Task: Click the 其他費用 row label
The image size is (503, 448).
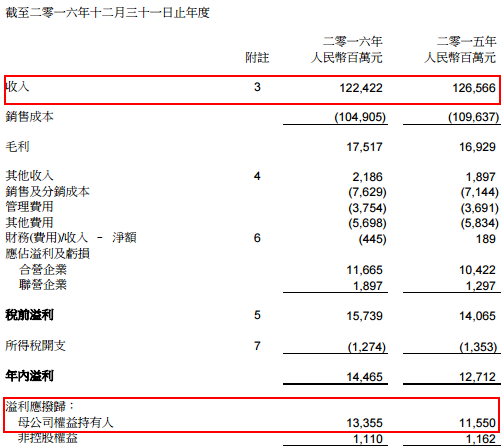Action: tap(29, 222)
